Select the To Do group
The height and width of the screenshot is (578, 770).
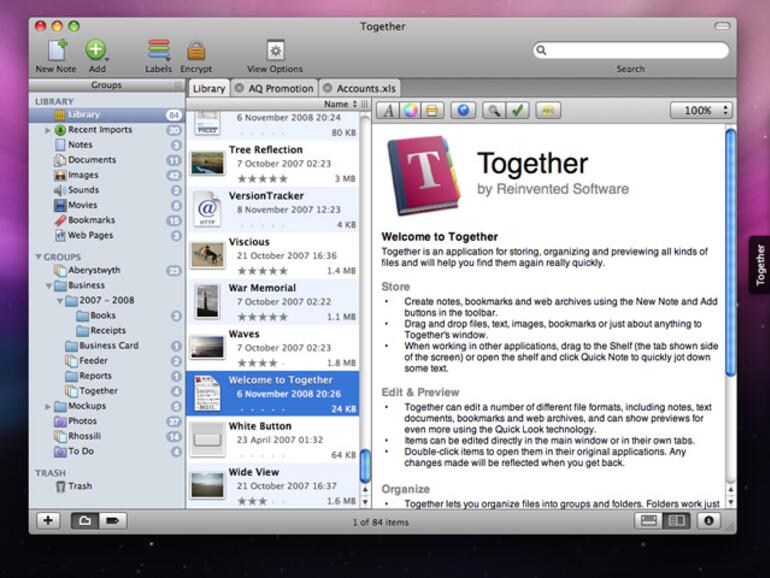tap(107, 451)
